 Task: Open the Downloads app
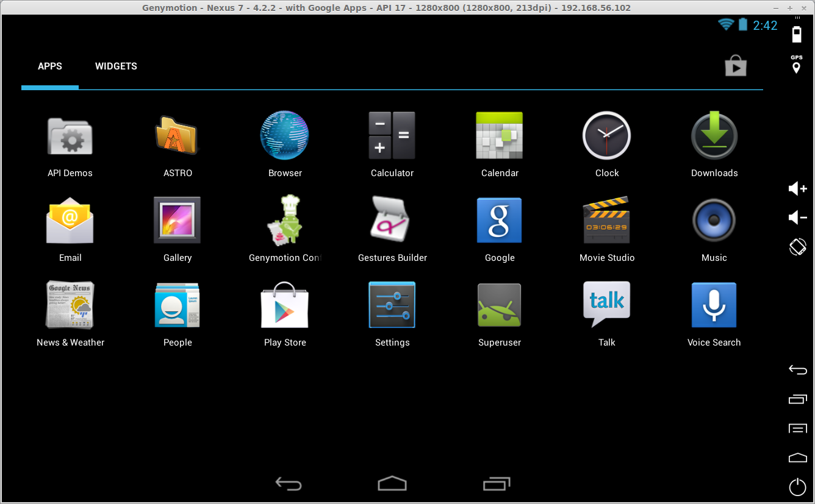click(x=714, y=135)
